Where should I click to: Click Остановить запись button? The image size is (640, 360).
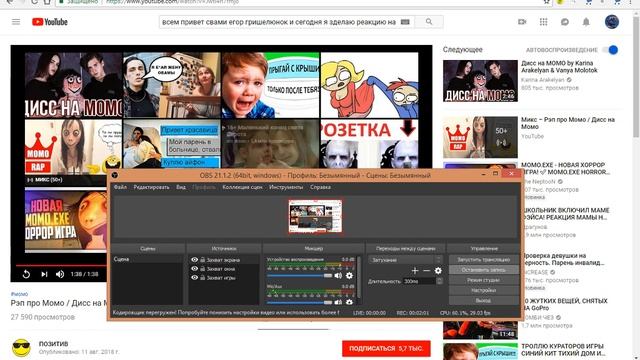484,270
